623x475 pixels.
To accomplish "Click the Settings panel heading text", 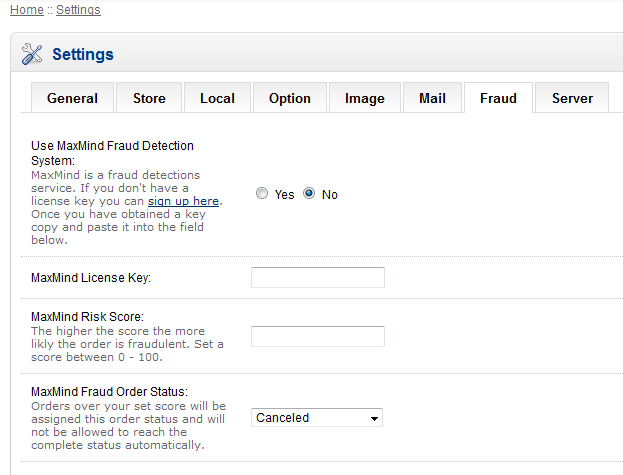I will pyautogui.click(x=83, y=54).
